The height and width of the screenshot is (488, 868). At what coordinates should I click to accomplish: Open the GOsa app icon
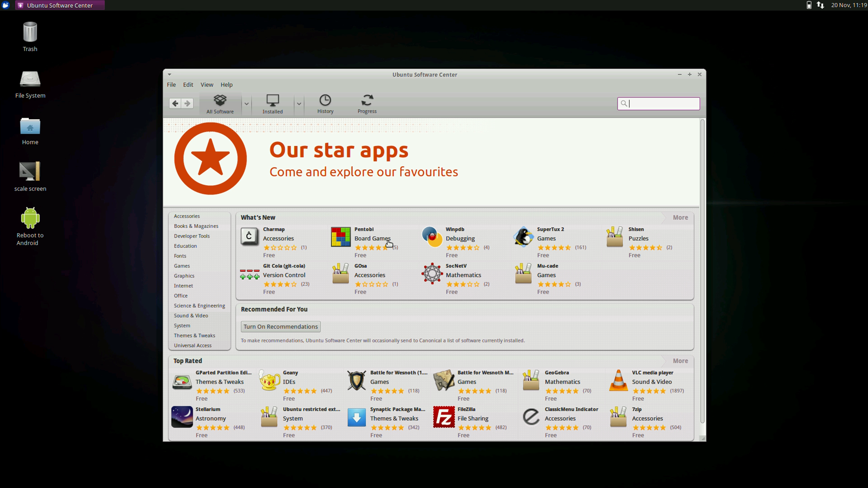tap(341, 273)
